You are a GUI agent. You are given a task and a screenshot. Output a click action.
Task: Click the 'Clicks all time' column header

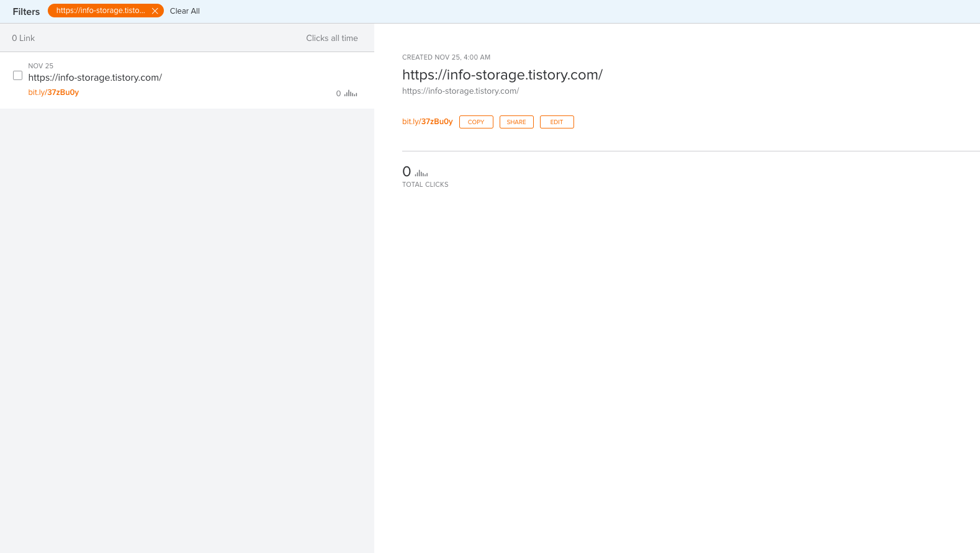332,38
